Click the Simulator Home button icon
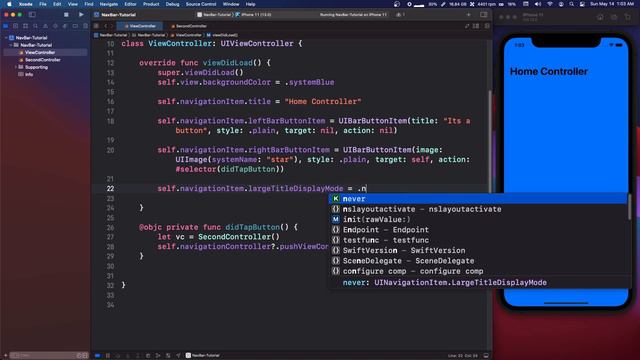 600,17
